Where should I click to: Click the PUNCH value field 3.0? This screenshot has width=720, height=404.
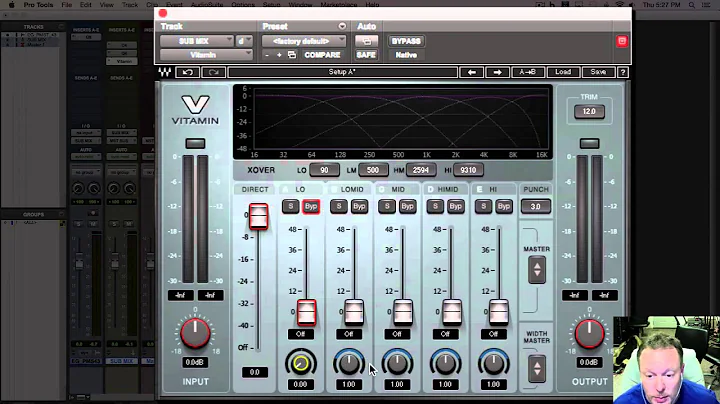tap(535, 207)
